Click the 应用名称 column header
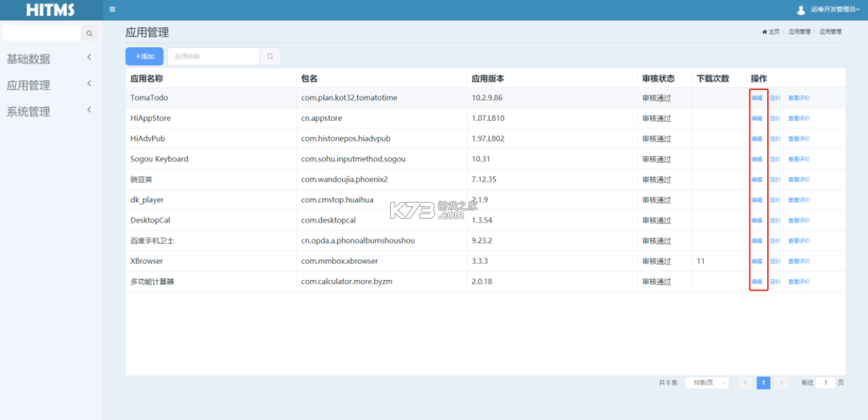Viewport: 868px width, 420px height. pyautogui.click(x=146, y=79)
